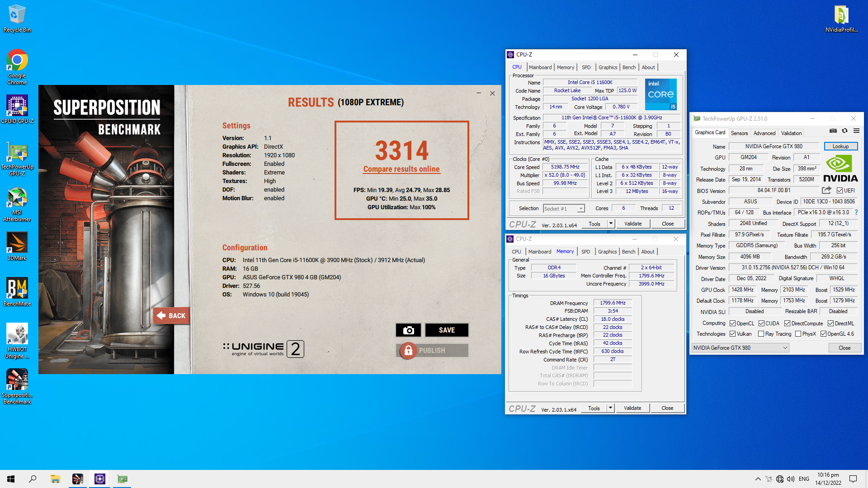Toggle the DirectCompute checkbox in GPU-Z
868x488 pixels.
(x=788, y=323)
